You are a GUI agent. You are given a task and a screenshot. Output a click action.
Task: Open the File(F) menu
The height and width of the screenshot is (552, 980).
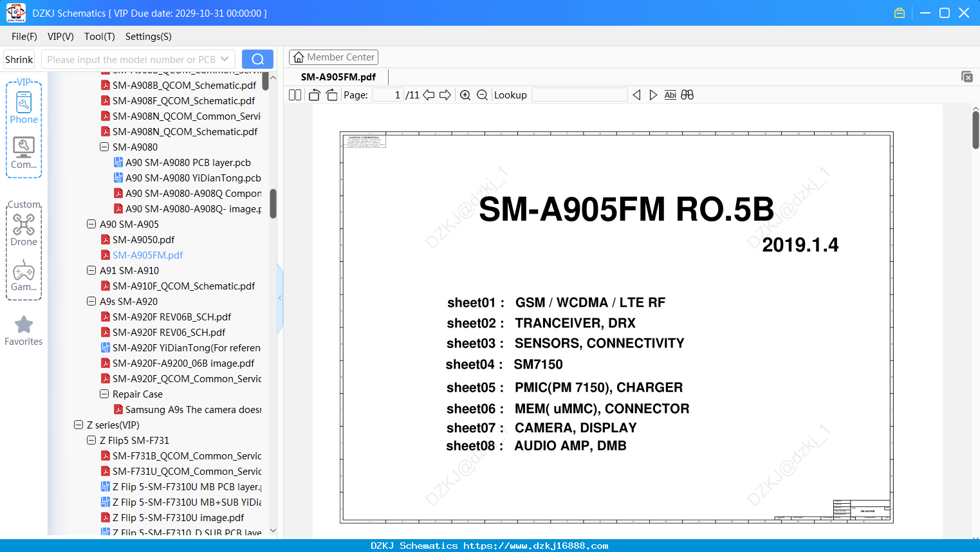24,37
